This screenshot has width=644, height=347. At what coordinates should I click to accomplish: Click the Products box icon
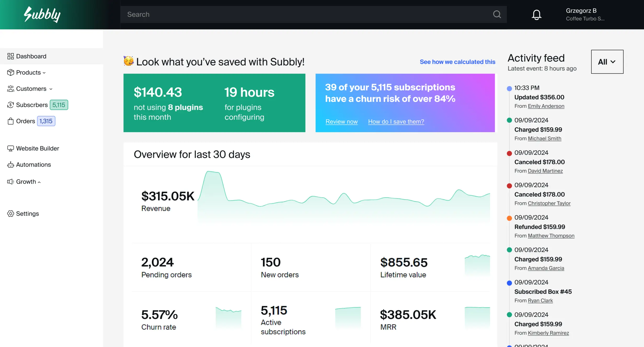pos(10,72)
